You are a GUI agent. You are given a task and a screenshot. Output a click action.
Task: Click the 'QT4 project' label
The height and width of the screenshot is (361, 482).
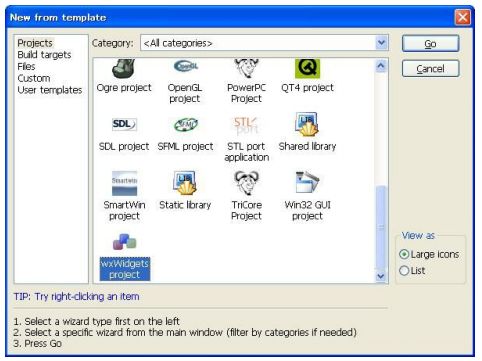click(x=307, y=88)
